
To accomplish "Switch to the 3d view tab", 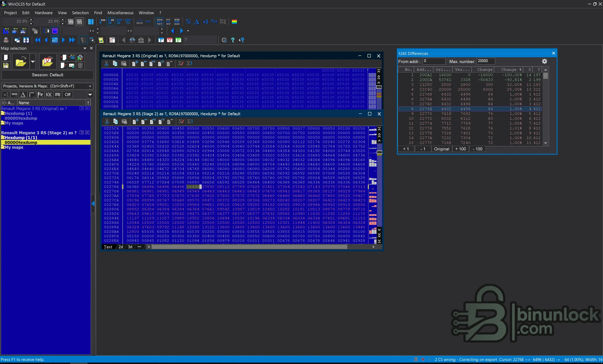I will (130, 247).
